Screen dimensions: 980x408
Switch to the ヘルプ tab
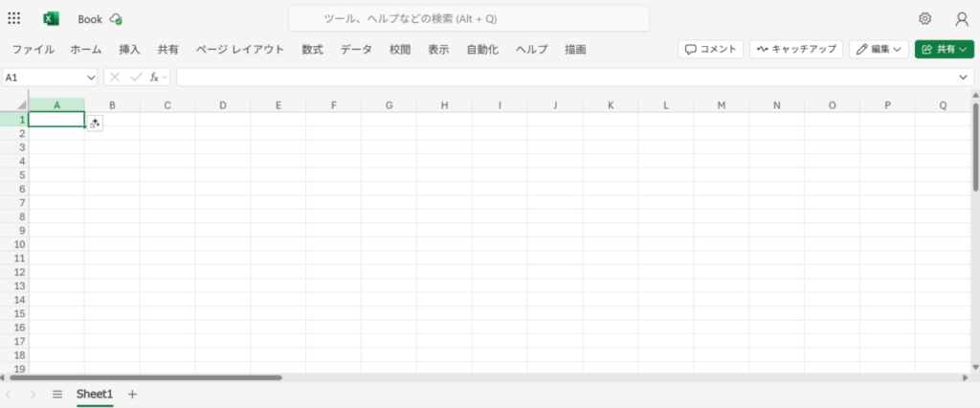click(x=532, y=50)
